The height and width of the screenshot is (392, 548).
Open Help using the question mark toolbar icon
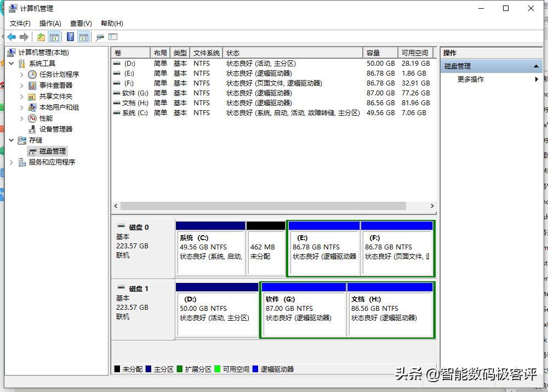71,36
